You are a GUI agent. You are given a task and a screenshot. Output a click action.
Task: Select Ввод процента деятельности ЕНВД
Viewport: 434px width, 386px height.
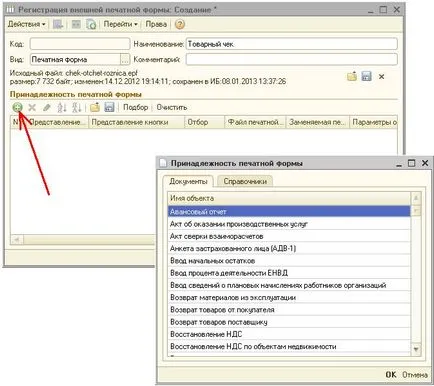pyautogui.click(x=289, y=273)
